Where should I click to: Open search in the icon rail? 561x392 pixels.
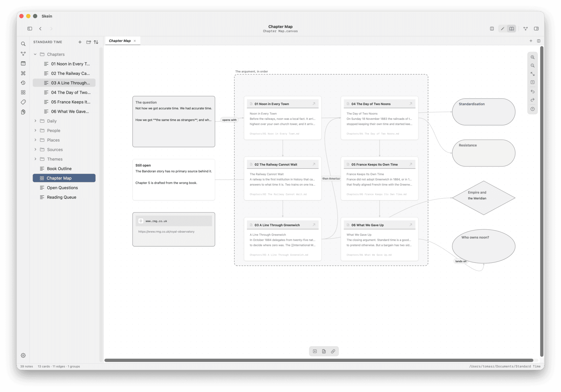point(23,44)
